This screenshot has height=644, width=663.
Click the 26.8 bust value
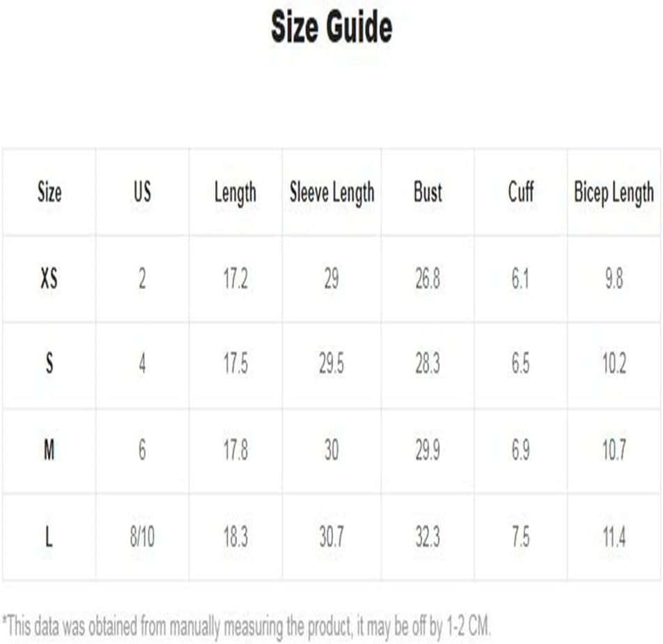[x=428, y=279]
